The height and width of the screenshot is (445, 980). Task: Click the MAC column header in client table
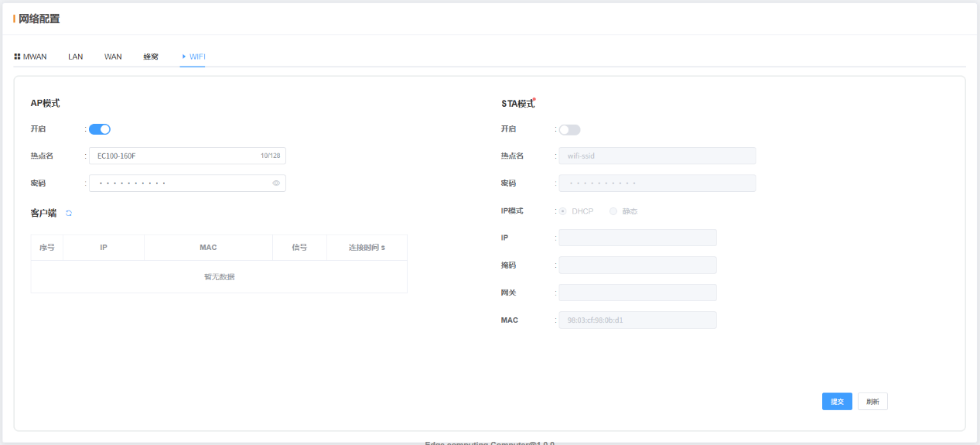point(208,248)
